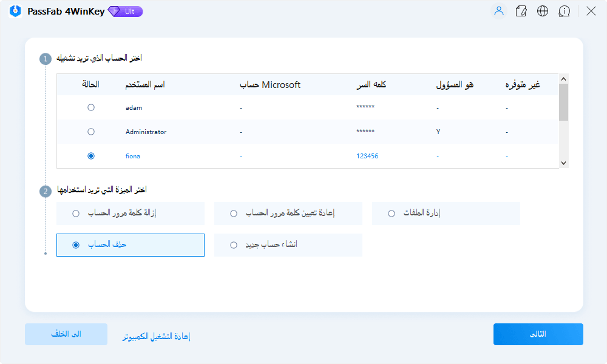Enable the إزالة كلمة مرور الحساب option
Viewport: 607px width, 364px height.
75,214
